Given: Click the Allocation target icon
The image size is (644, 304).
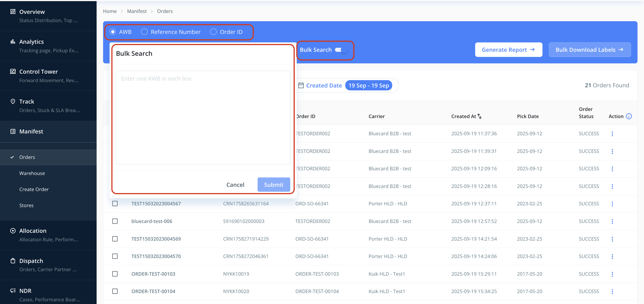Looking at the screenshot, I should 13,231.
